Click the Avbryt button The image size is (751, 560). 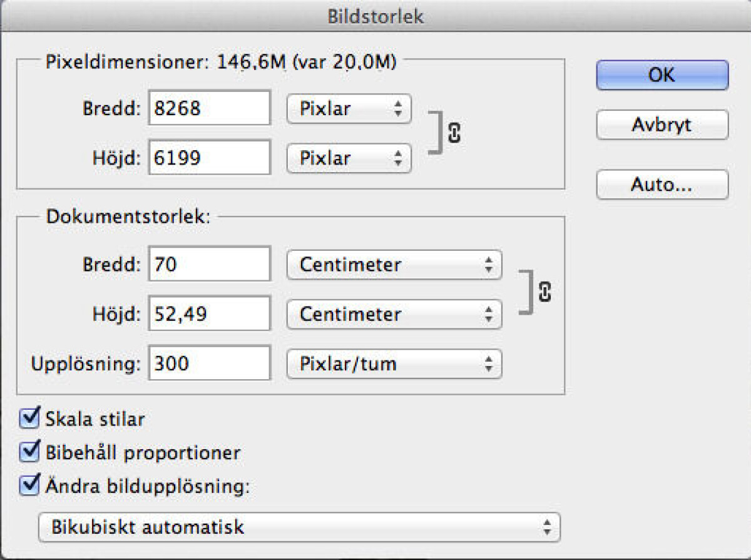[x=662, y=125]
